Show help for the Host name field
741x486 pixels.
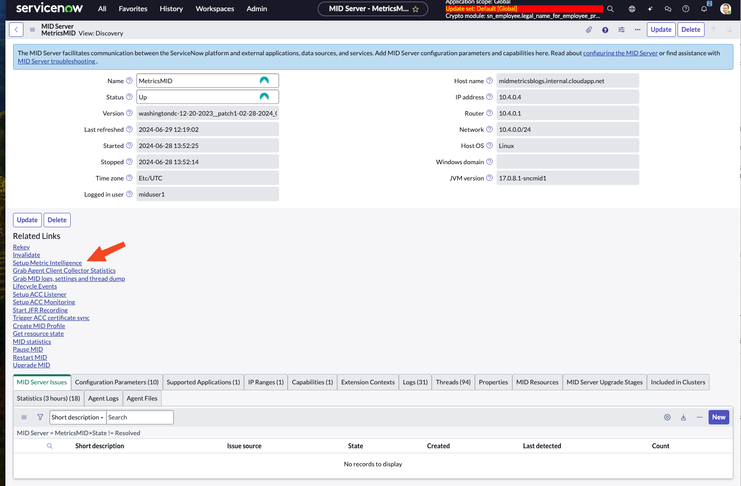click(489, 81)
